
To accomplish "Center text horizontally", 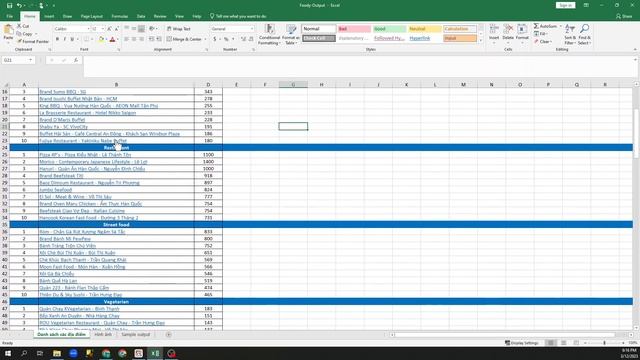I will click(134, 40).
